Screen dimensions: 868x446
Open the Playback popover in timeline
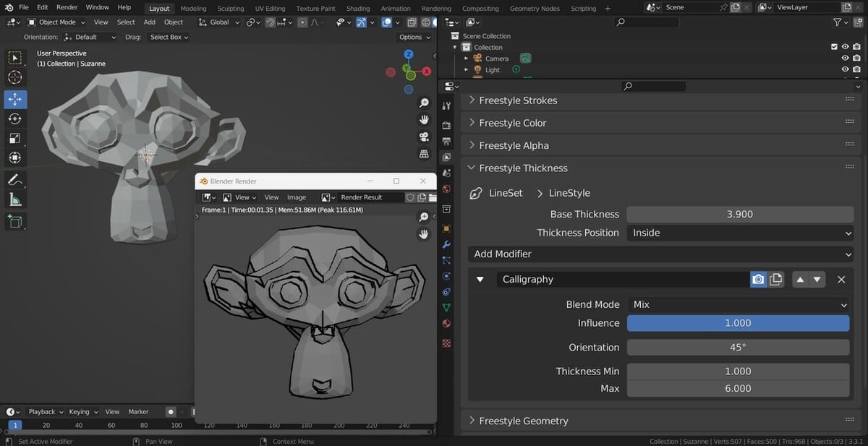pos(46,411)
